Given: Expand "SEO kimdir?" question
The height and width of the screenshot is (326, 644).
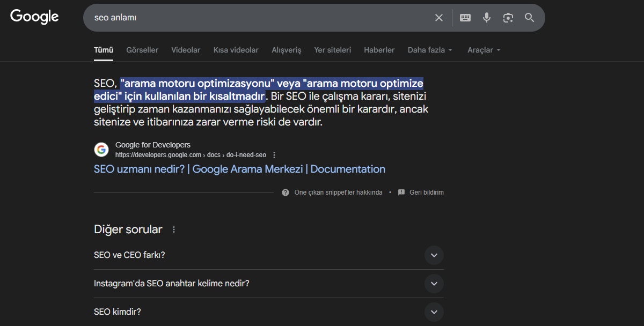Looking at the screenshot, I should click(434, 312).
